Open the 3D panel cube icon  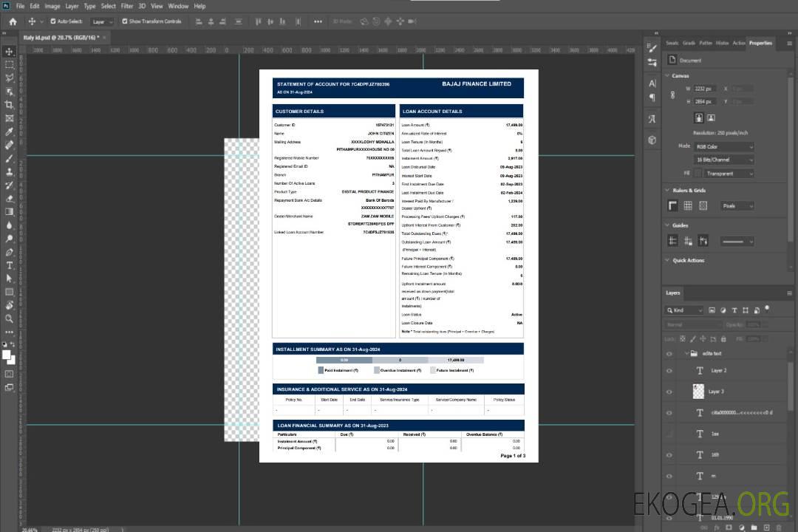pos(652,140)
